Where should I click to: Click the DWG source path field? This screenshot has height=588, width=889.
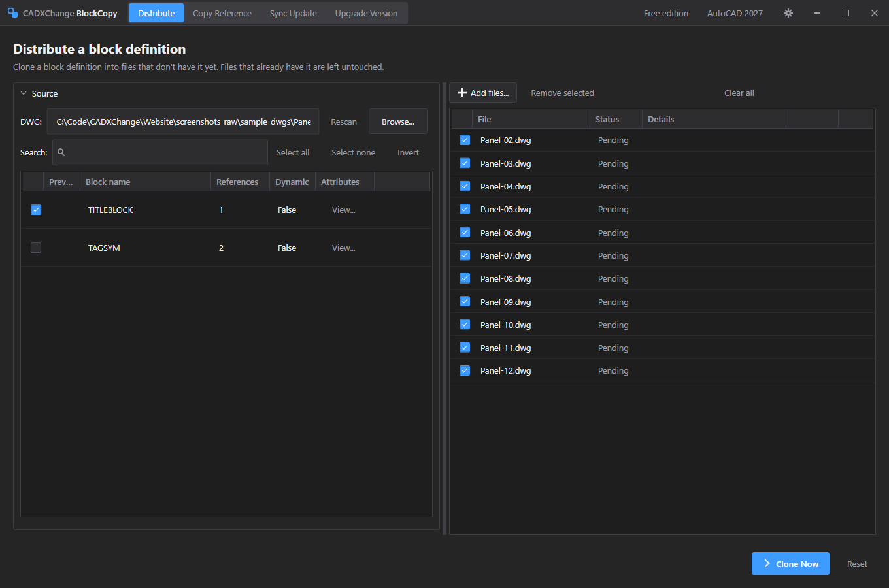(x=183, y=122)
